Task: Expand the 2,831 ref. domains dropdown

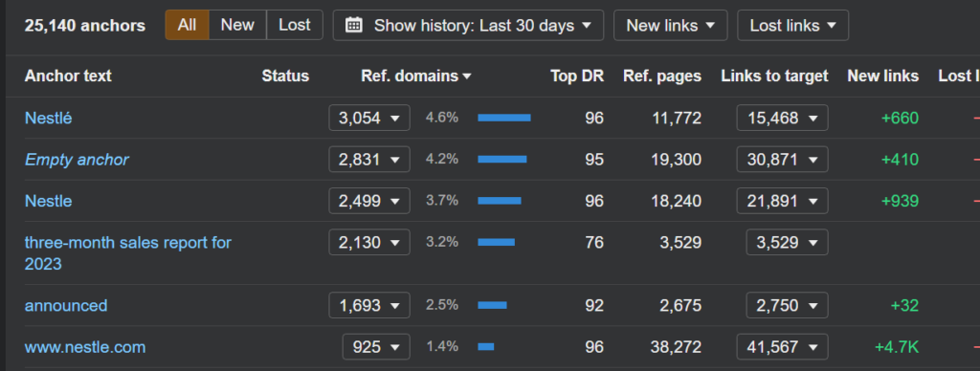Action: pyautogui.click(x=369, y=160)
